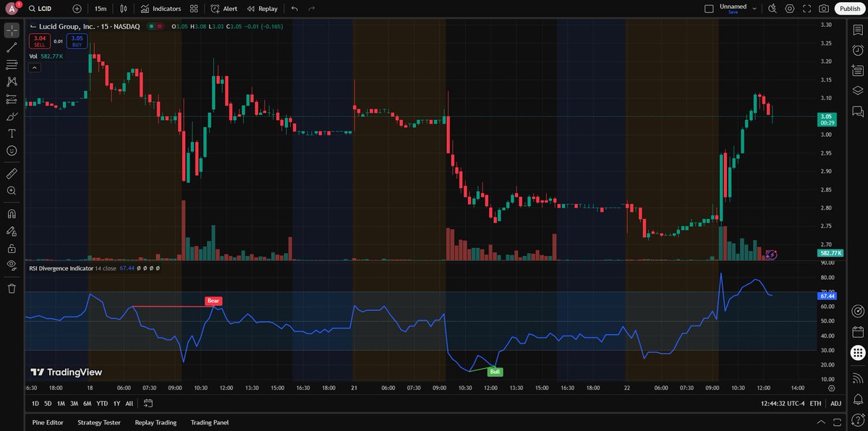This screenshot has height=431, width=868.
Task: Toggle lock all drawing tools
Action: click(x=12, y=248)
